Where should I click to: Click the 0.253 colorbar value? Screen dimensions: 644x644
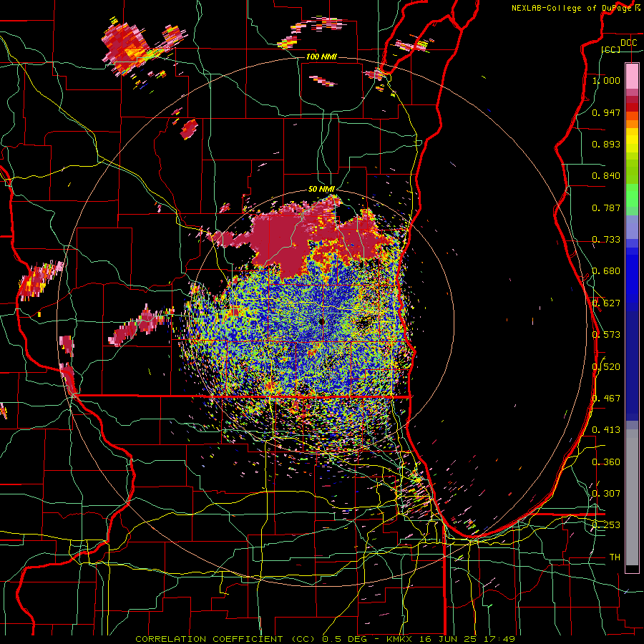606,525
